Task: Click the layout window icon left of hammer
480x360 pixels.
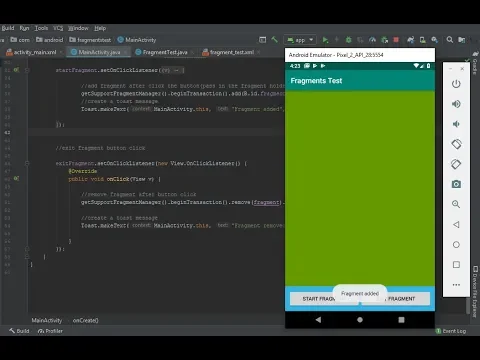Action: (x=263, y=40)
